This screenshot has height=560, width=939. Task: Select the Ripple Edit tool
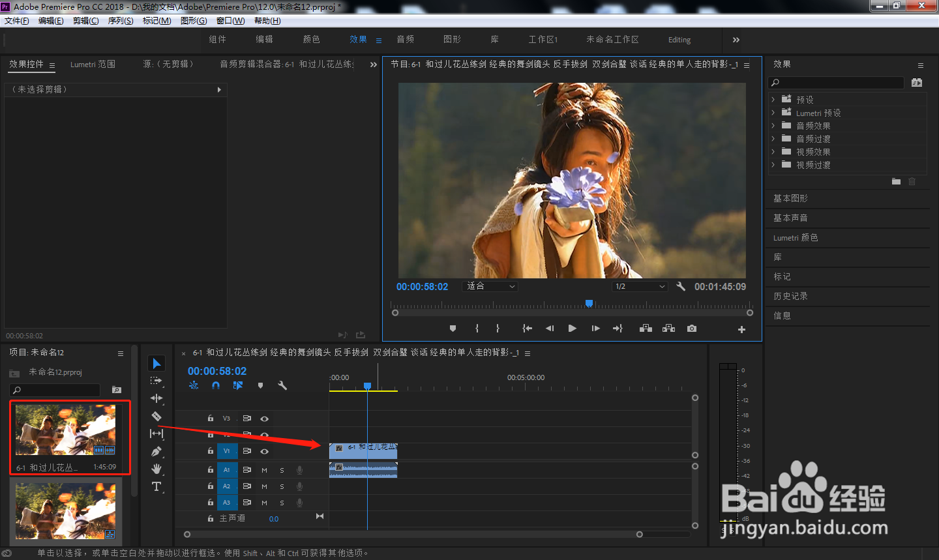[156, 398]
